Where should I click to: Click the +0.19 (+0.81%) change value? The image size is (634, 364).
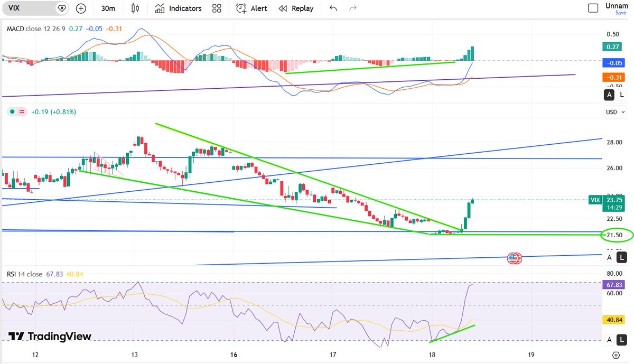(x=53, y=112)
